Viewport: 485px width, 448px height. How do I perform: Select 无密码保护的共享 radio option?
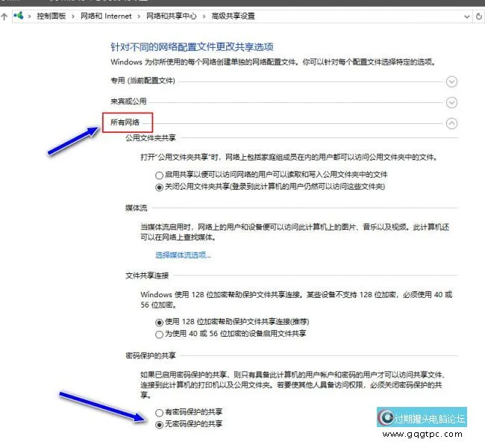[158, 424]
